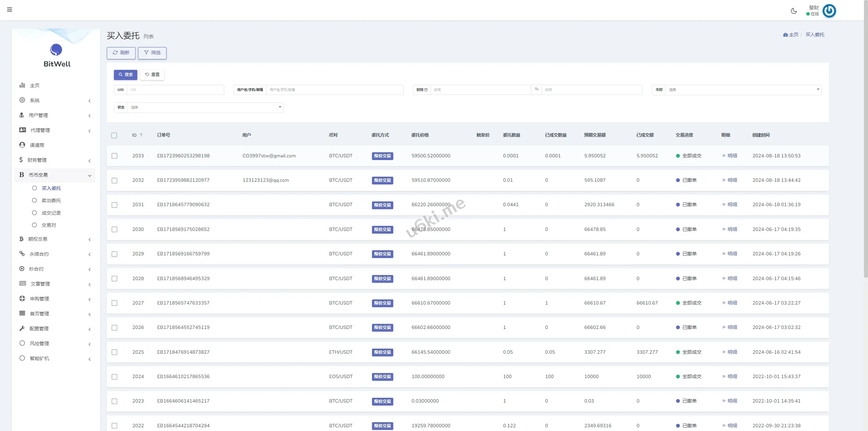Click the ID column sort arrow
The width and height of the screenshot is (868, 431).
141,135
